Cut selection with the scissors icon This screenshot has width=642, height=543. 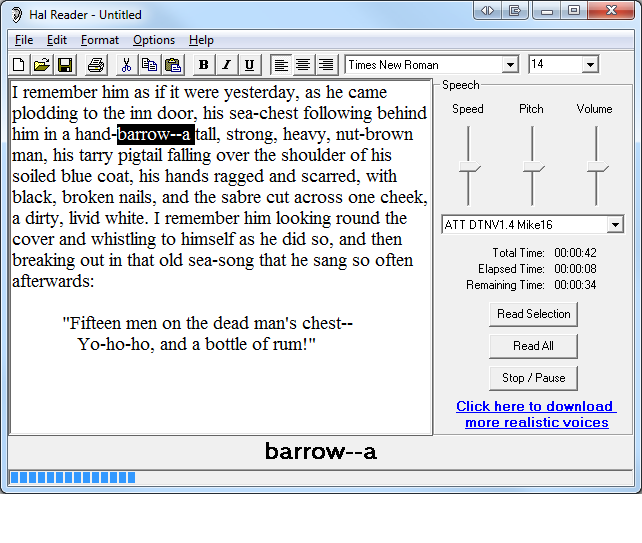pos(127,65)
